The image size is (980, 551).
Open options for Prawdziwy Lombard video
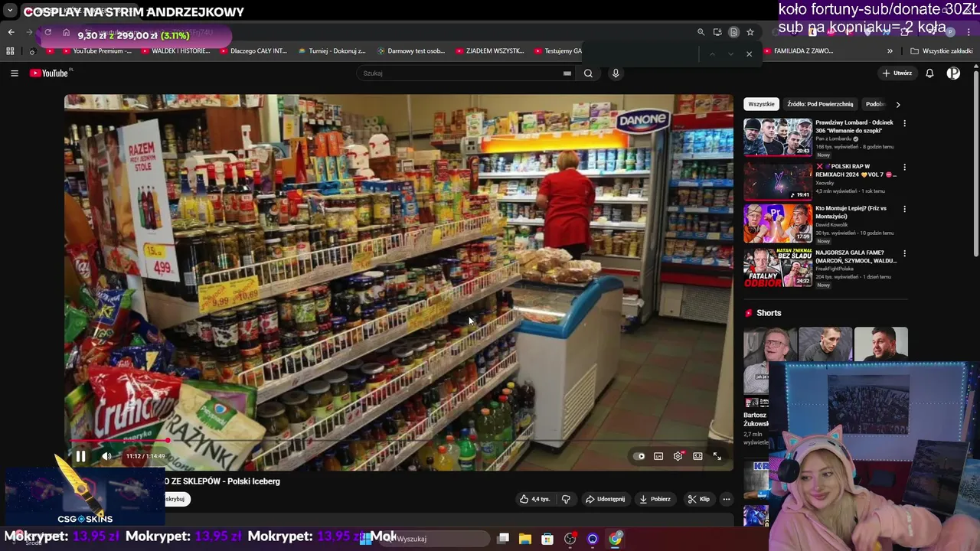(x=904, y=123)
